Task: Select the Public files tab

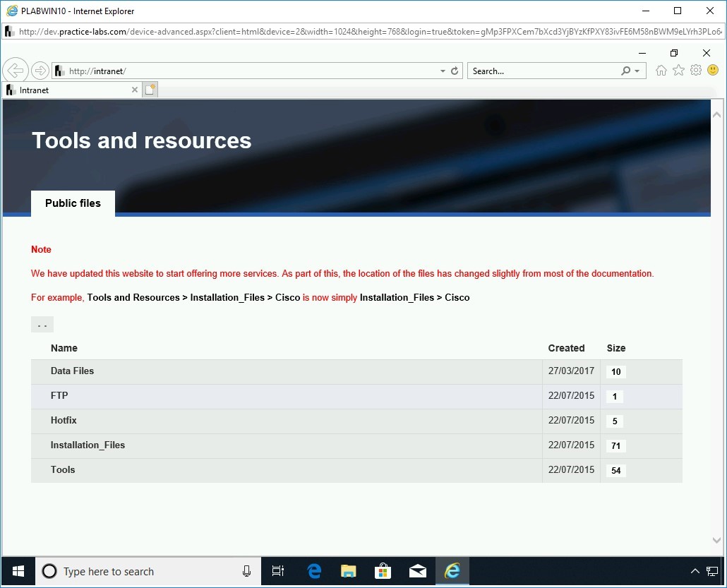Action: (73, 203)
